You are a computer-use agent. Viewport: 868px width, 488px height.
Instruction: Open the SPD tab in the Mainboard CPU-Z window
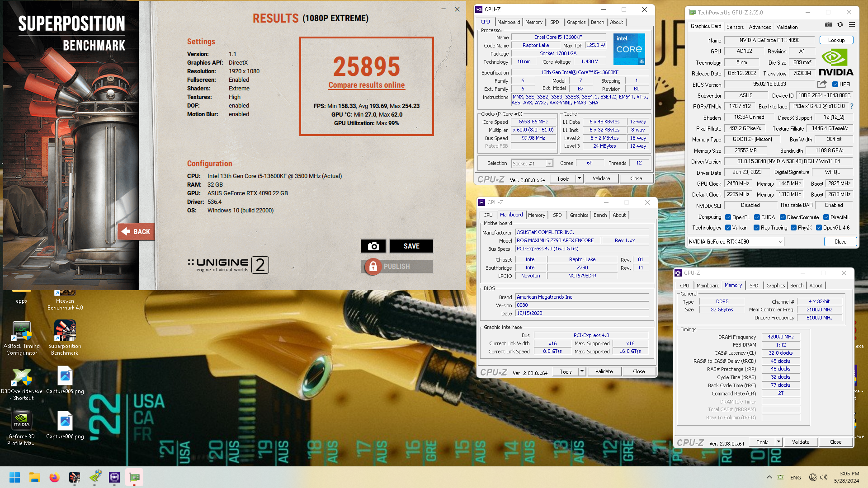[x=557, y=215]
